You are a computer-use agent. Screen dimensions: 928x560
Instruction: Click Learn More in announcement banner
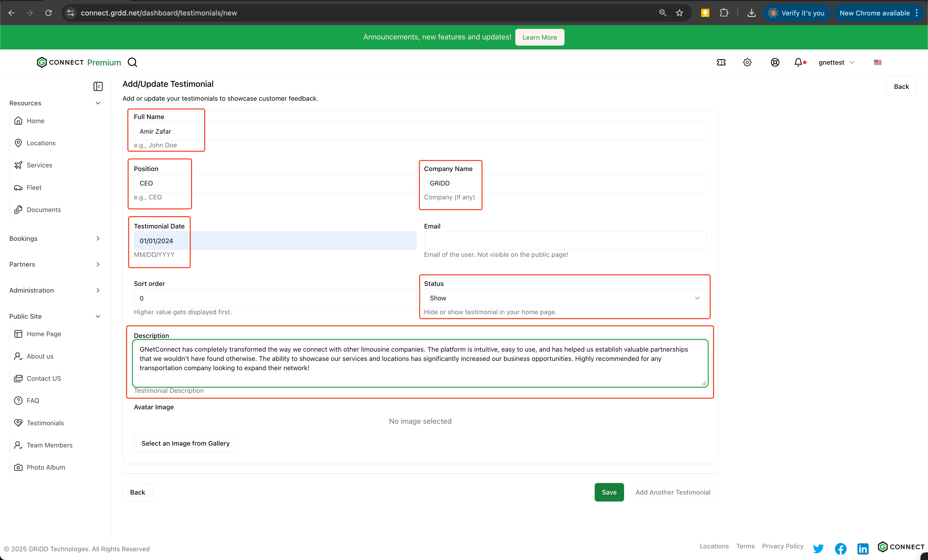click(x=539, y=37)
